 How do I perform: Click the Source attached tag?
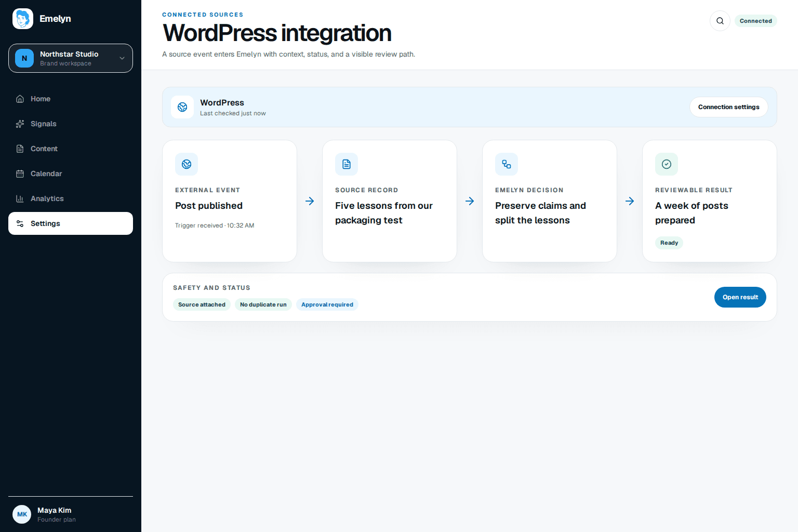[202, 304]
